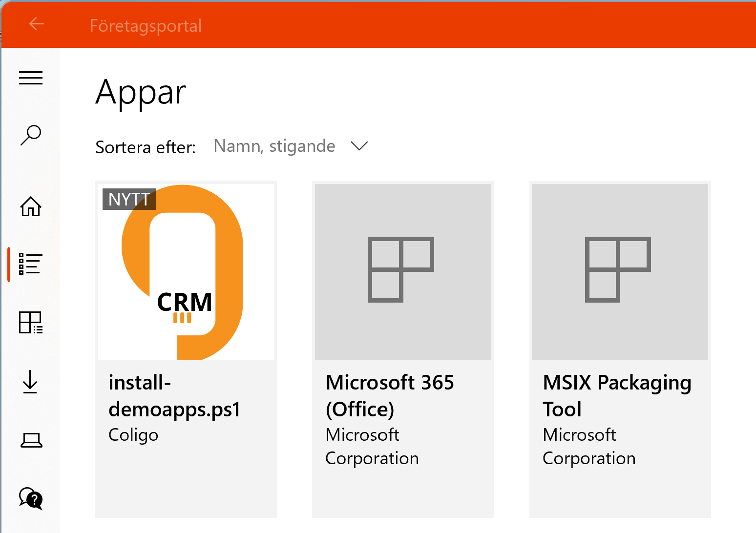Viewport: 756px width, 533px height.
Task: Click the Microsoft 365 (Office) title
Action: point(390,396)
